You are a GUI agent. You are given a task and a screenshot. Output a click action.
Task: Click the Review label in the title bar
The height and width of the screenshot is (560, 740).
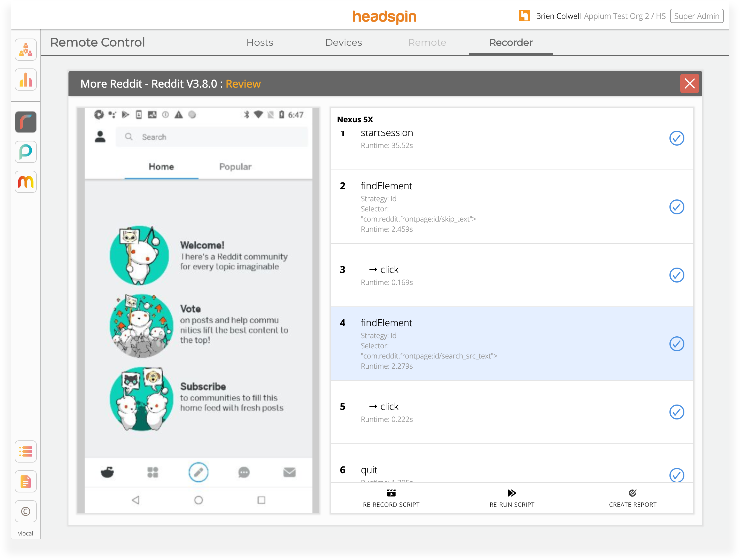point(243,84)
